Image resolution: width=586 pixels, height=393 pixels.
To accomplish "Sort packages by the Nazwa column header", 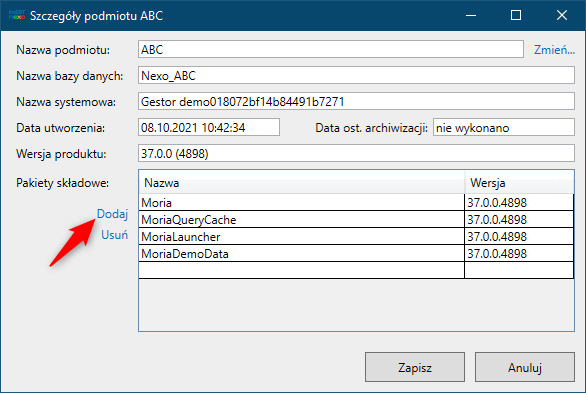I will [x=302, y=182].
